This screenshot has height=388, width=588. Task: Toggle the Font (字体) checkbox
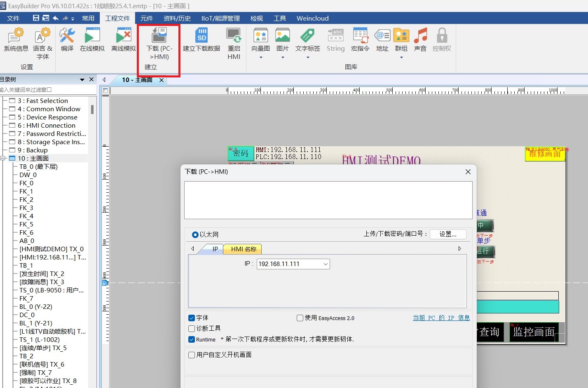coord(192,318)
